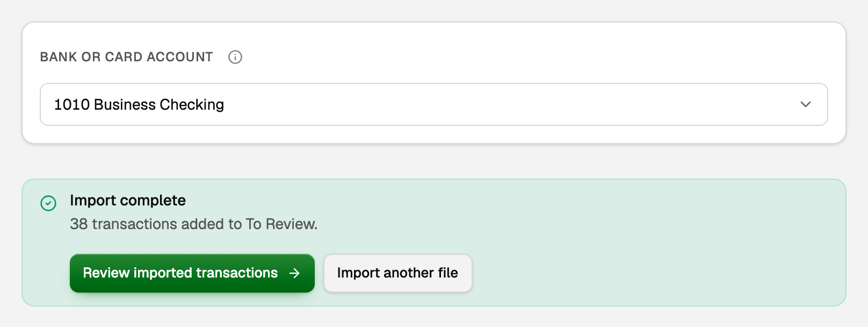
Task: Open the 1010 Business Checking account dropdown
Action: (x=434, y=104)
